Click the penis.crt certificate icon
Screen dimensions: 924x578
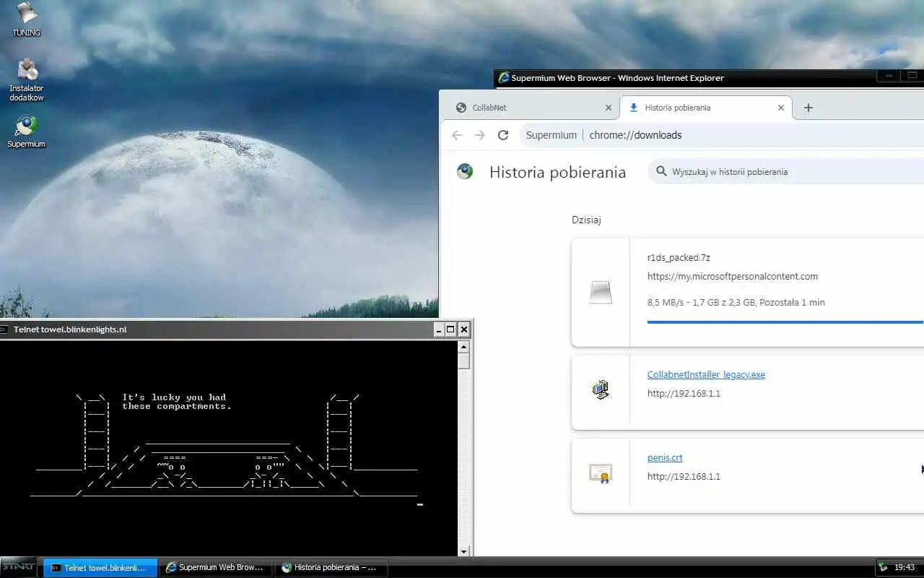pyautogui.click(x=601, y=473)
